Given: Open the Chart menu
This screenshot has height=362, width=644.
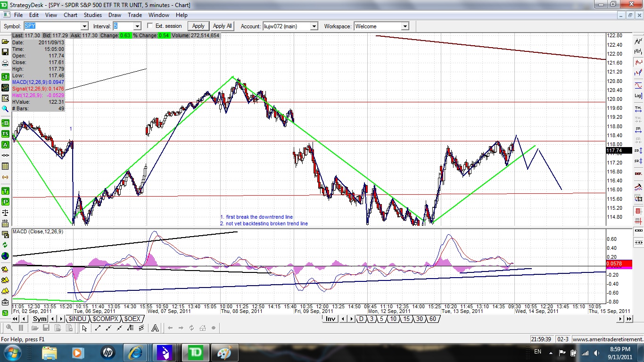Looking at the screenshot, I should tap(71, 15).
